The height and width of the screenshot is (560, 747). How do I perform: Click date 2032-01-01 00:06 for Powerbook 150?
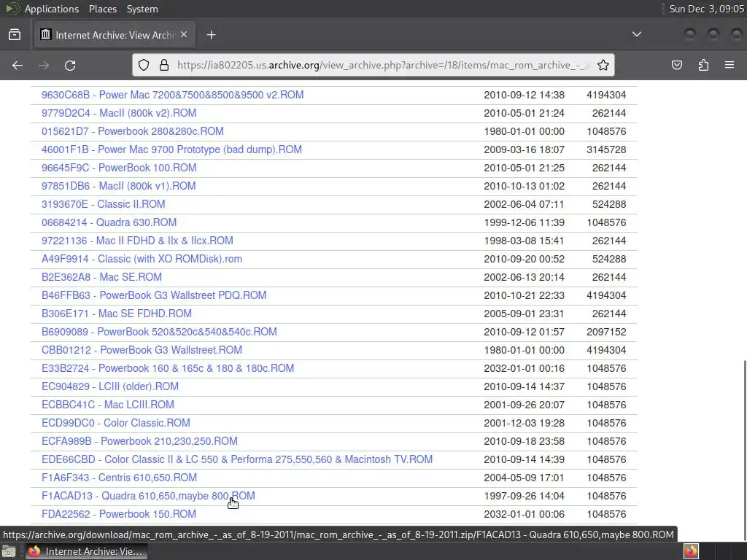524,514
